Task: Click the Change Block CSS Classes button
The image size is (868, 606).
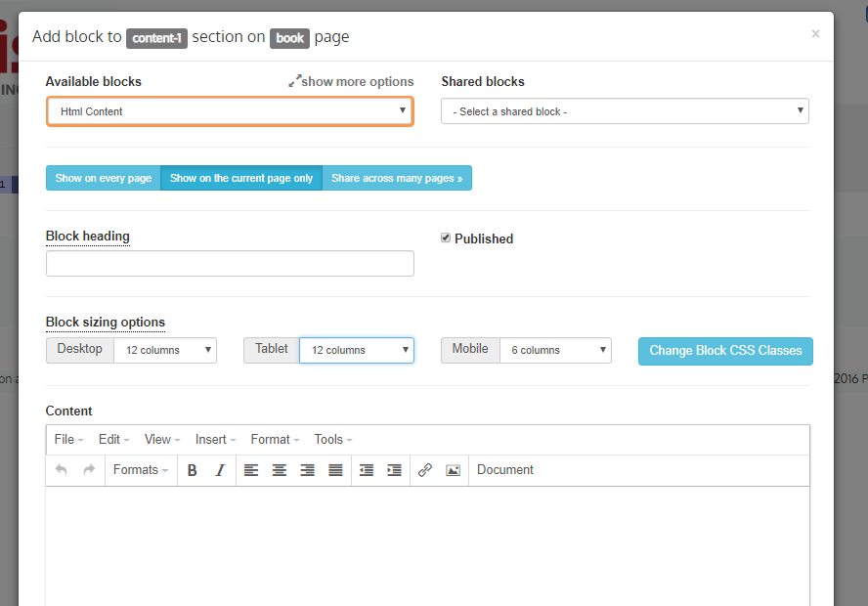Action: [x=725, y=351]
